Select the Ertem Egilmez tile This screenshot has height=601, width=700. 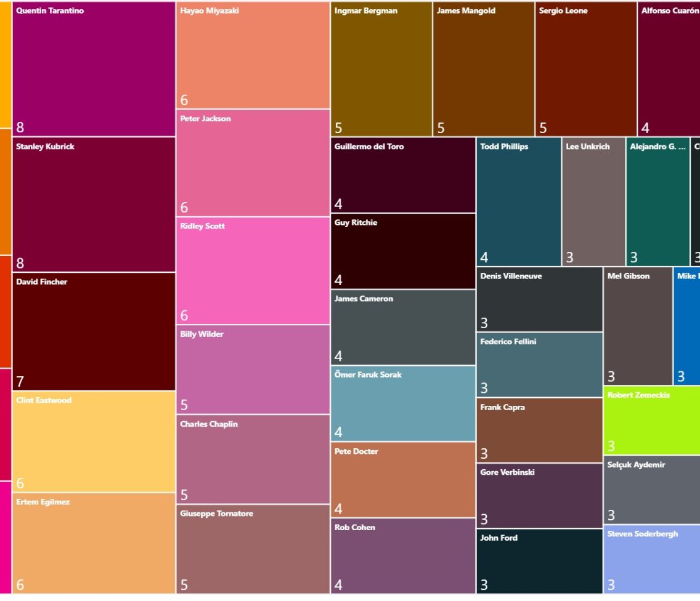tap(94, 543)
